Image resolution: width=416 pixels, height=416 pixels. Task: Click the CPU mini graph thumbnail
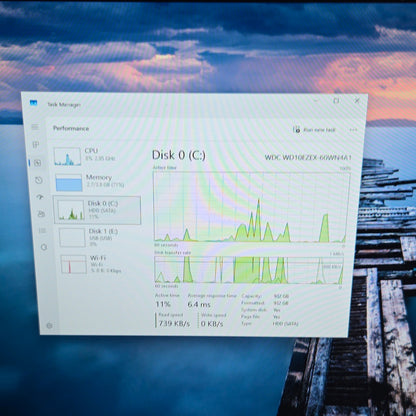point(67,157)
